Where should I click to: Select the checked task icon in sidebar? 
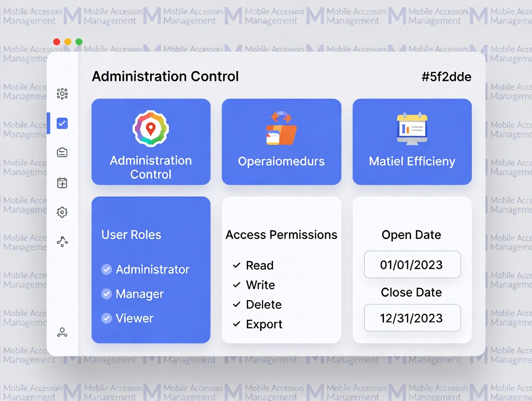tap(62, 123)
